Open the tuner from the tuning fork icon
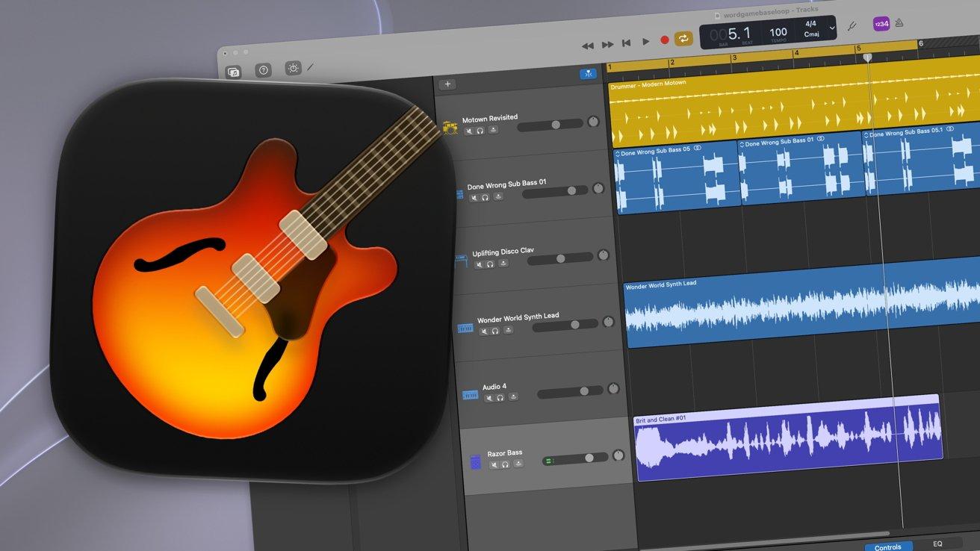This screenshot has height=551, width=980. coord(851,26)
